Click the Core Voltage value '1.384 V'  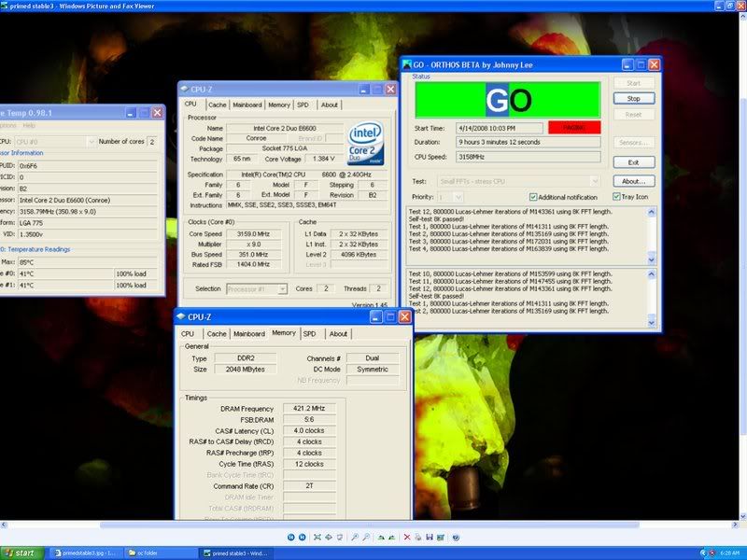(324, 159)
